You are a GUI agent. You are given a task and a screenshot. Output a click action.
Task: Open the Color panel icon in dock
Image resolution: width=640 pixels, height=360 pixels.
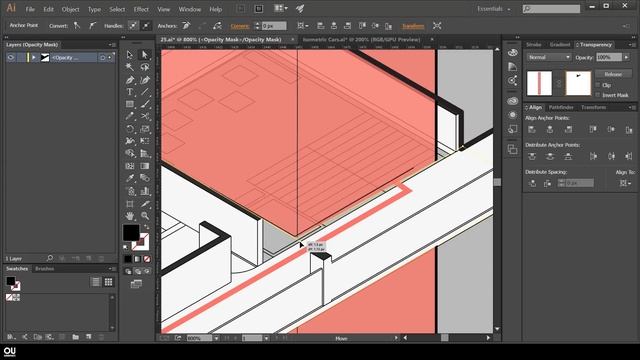513,53
